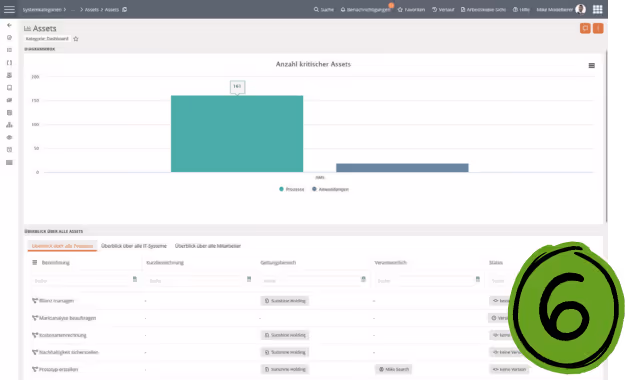Open the chart context menu icon

(x=591, y=66)
